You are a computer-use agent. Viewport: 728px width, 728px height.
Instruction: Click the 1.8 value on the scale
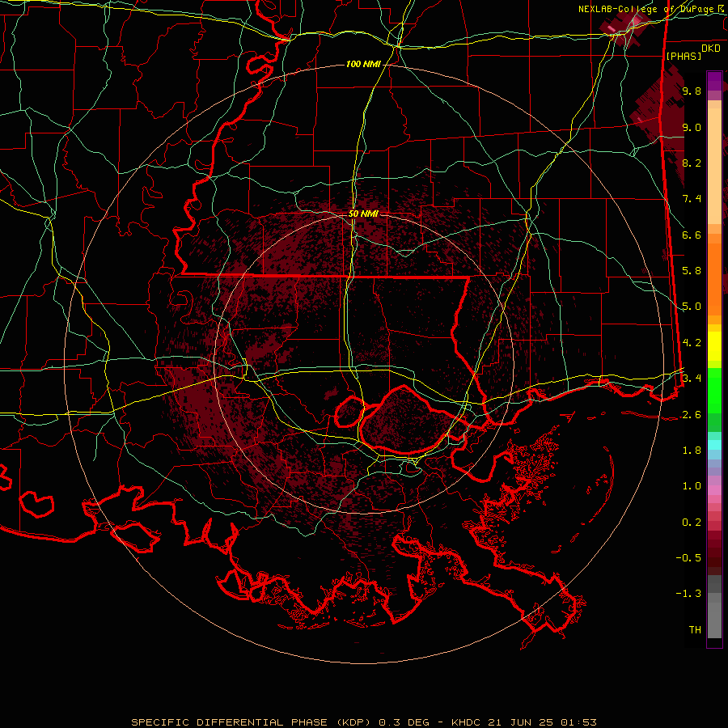click(x=692, y=451)
